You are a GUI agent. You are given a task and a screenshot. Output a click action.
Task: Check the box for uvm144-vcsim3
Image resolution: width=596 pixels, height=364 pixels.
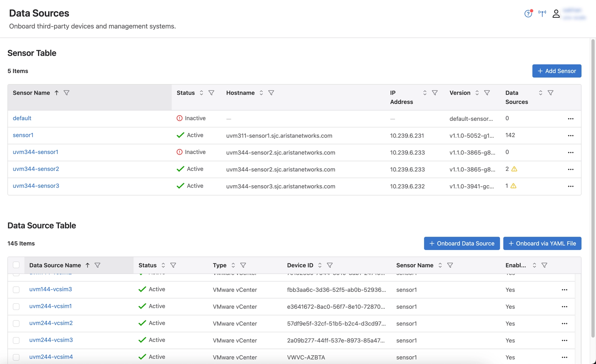tap(16, 290)
